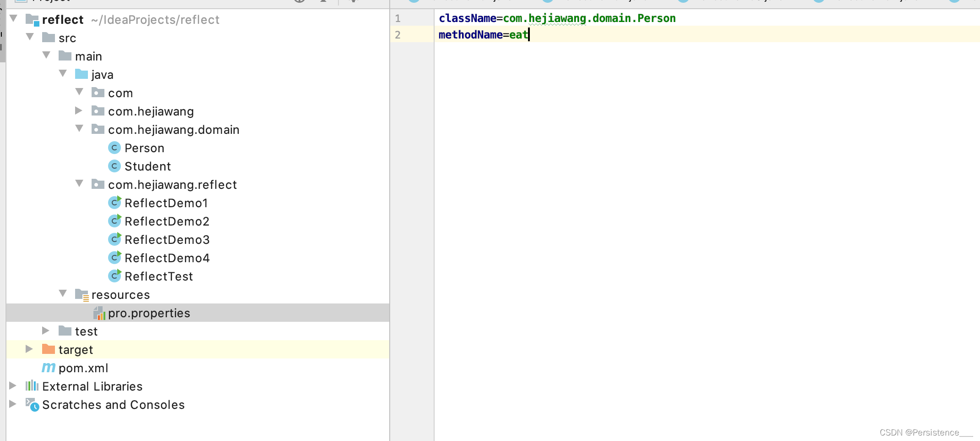Open ReflectDemo3 in the tree

[x=167, y=240]
